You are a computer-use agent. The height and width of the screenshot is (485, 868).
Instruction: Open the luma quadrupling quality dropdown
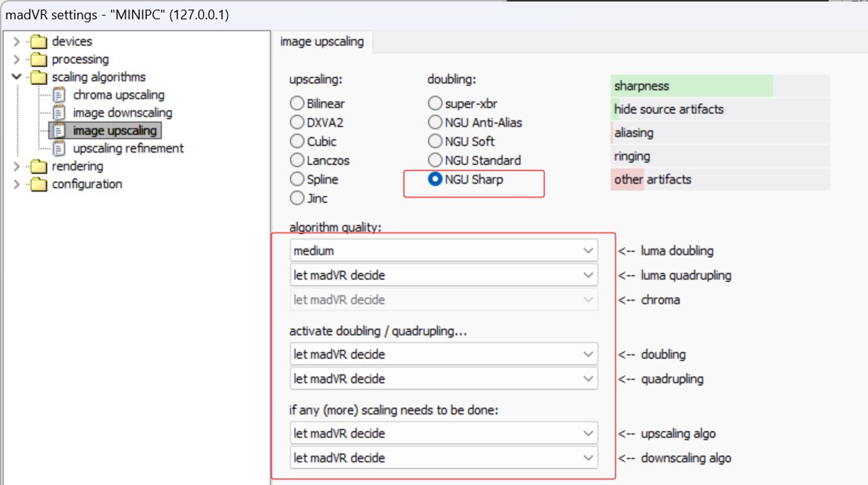(443, 275)
